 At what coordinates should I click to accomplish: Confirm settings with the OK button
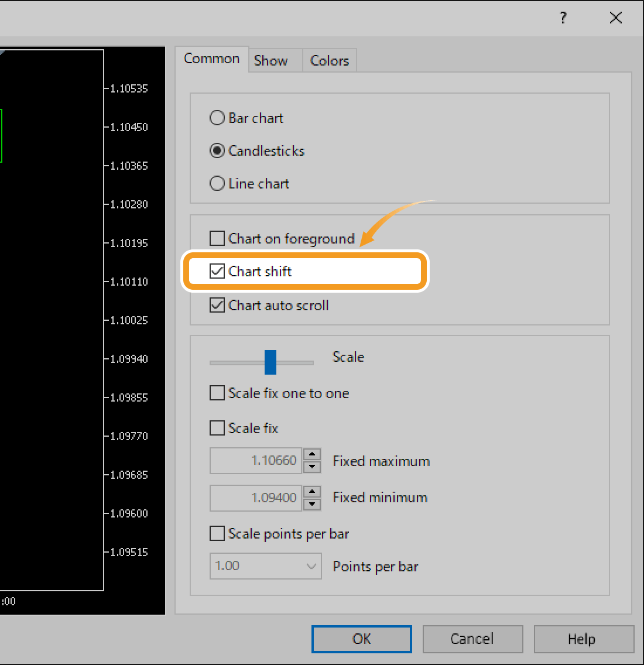(361, 639)
